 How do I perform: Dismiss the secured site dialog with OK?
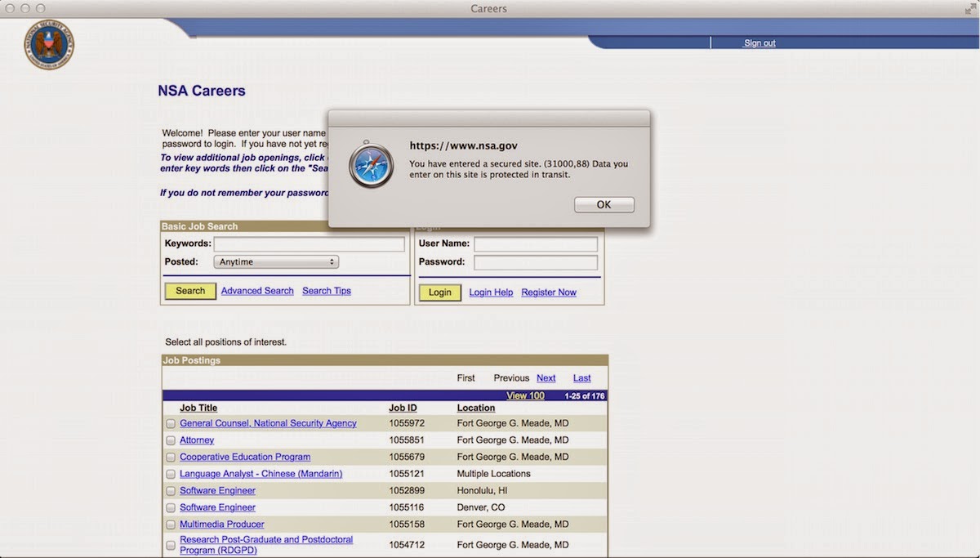[604, 204]
